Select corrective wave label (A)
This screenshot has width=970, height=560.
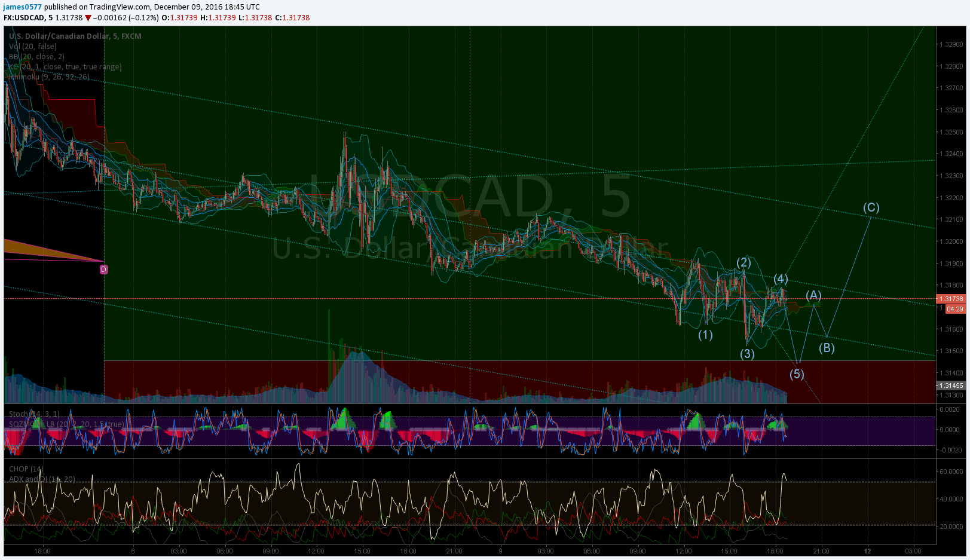pos(813,295)
